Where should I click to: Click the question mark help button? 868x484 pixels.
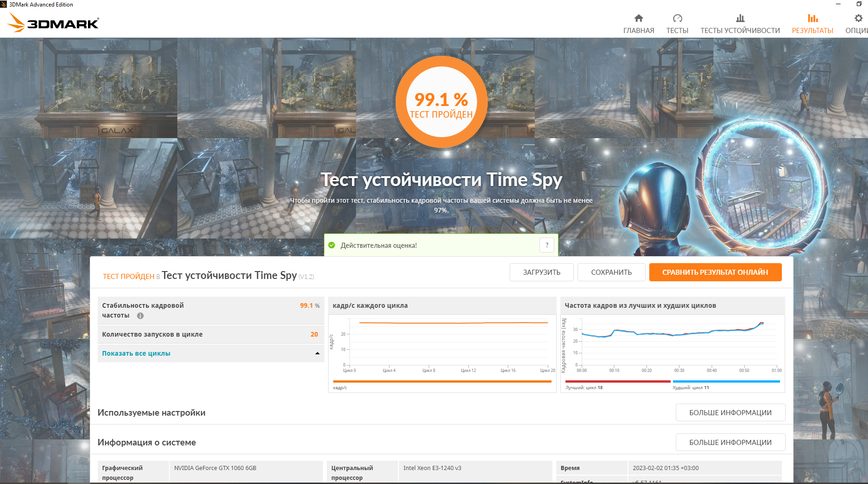[547, 245]
